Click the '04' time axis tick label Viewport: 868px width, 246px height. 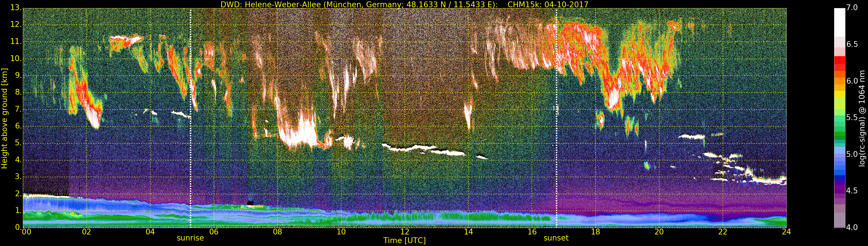click(x=150, y=232)
